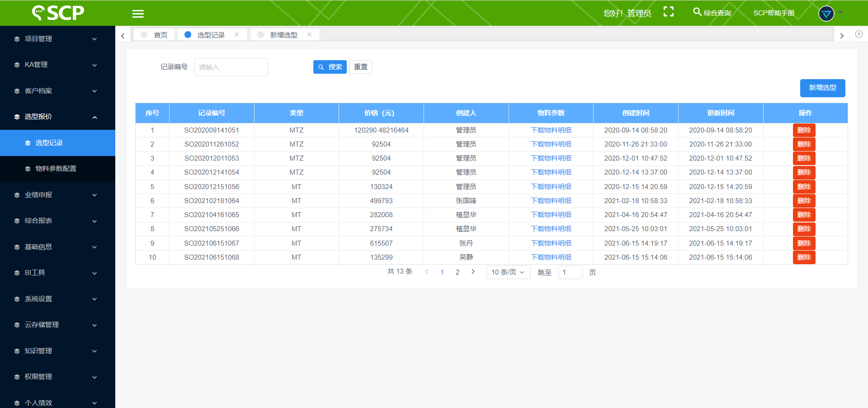Click the 记录编号 column header

[212, 113]
